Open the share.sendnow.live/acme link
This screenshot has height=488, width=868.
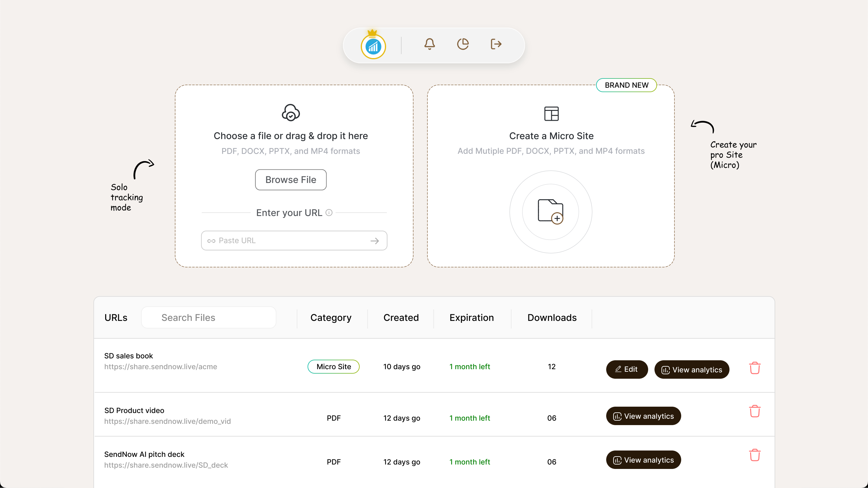pos(160,367)
